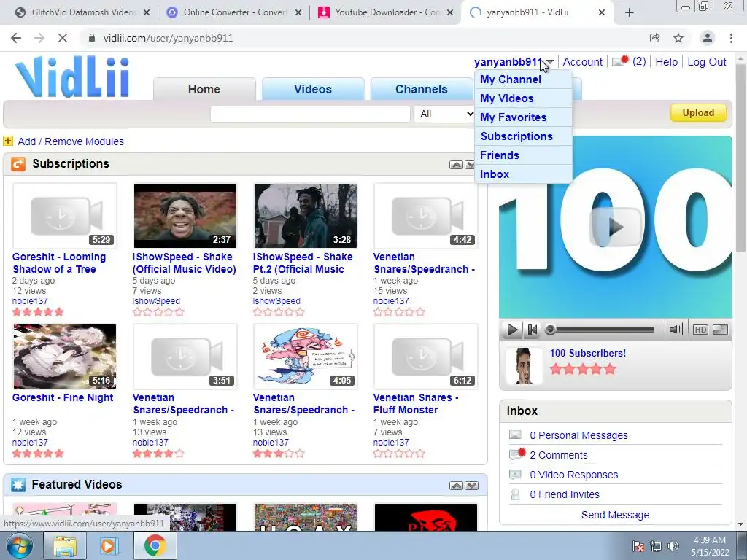Image resolution: width=747 pixels, height=560 pixels.
Task: Open 0 Personal Messages link
Action: pyautogui.click(x=578, y=435)
